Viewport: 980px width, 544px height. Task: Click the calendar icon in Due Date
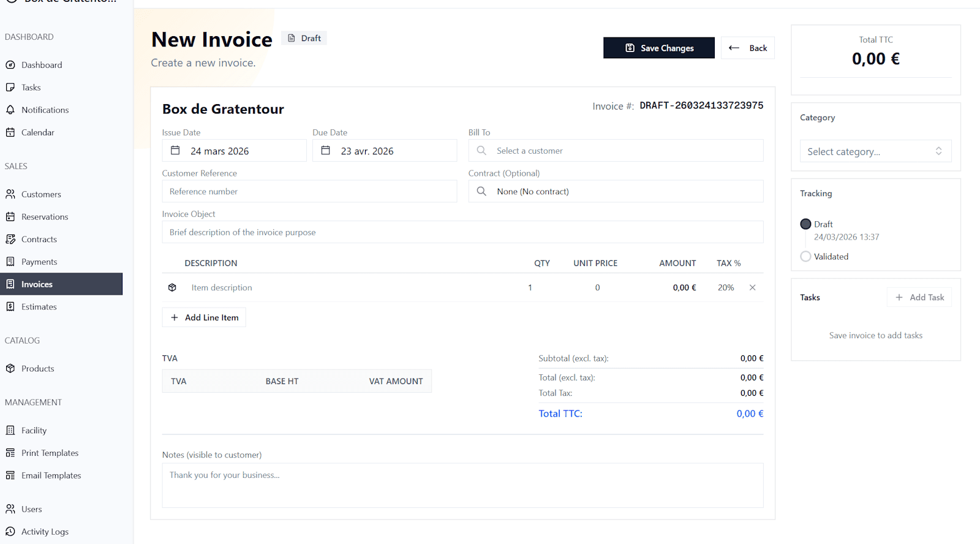326,151
